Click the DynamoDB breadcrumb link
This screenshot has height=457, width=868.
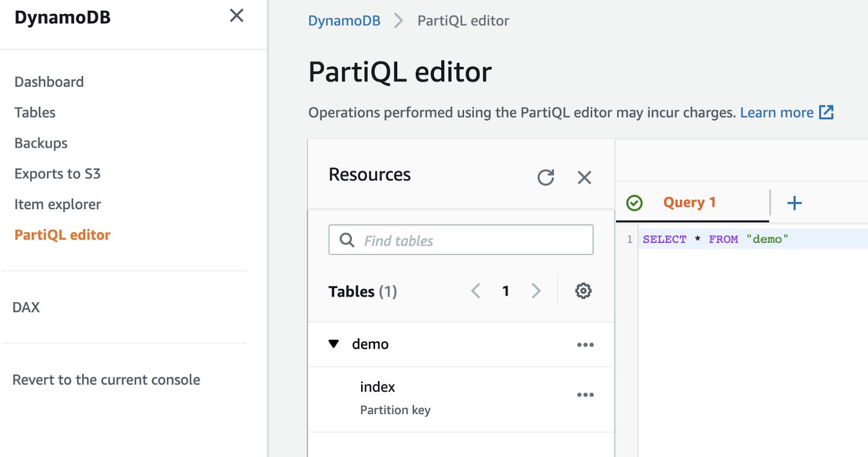click(344, 20)
